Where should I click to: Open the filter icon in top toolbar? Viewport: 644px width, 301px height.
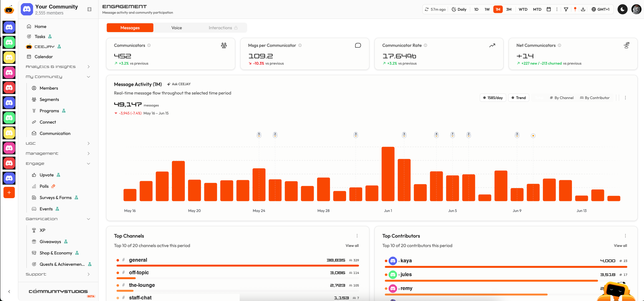[566, 9]
